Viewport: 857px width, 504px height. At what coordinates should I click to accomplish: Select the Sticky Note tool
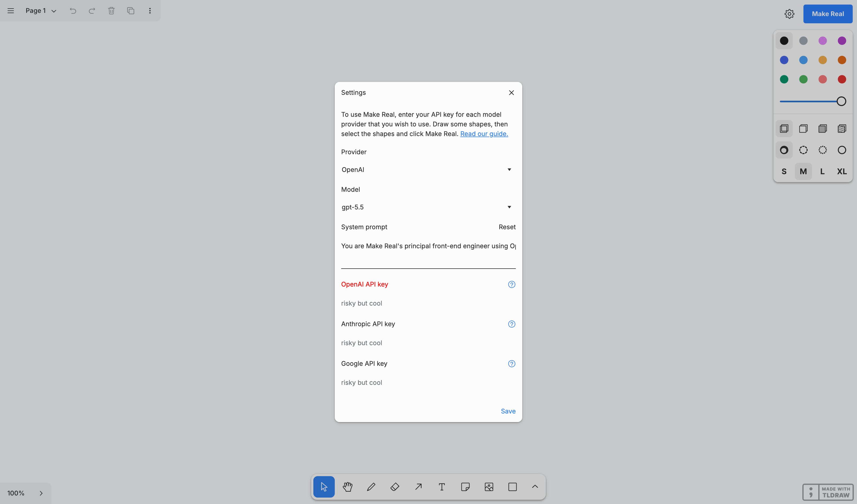[x=465, y=487]
